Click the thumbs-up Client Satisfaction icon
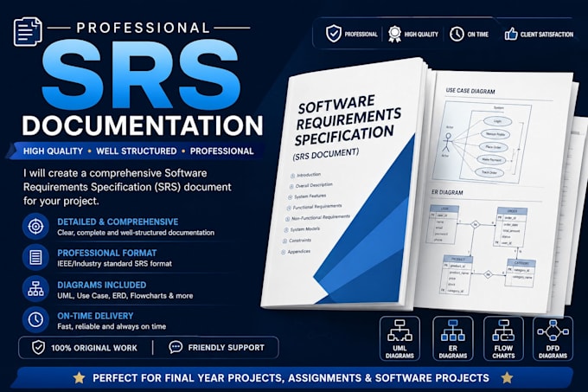The image size is (588, 392). click(511, 34)
